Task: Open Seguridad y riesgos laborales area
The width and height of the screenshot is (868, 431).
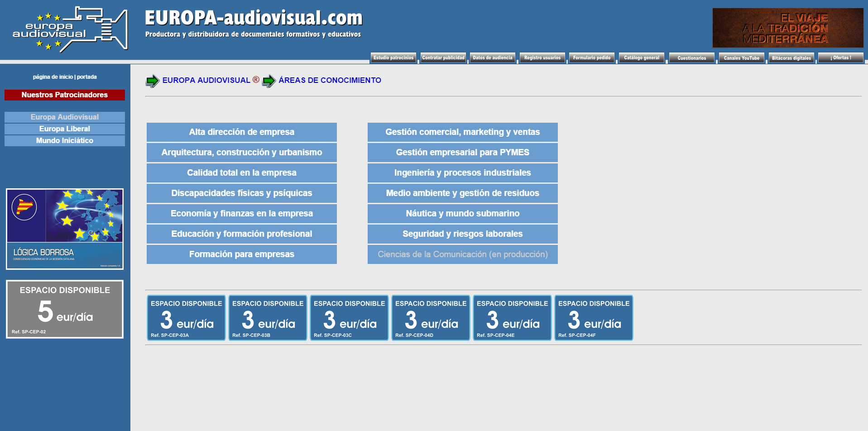Action: 463,234
